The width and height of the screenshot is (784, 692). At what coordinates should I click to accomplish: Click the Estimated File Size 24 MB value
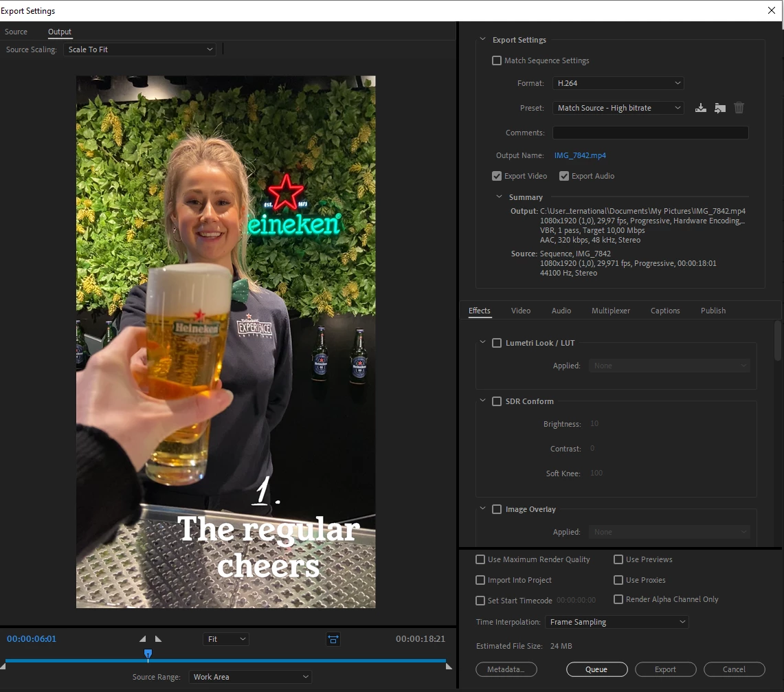coord(561,646)
